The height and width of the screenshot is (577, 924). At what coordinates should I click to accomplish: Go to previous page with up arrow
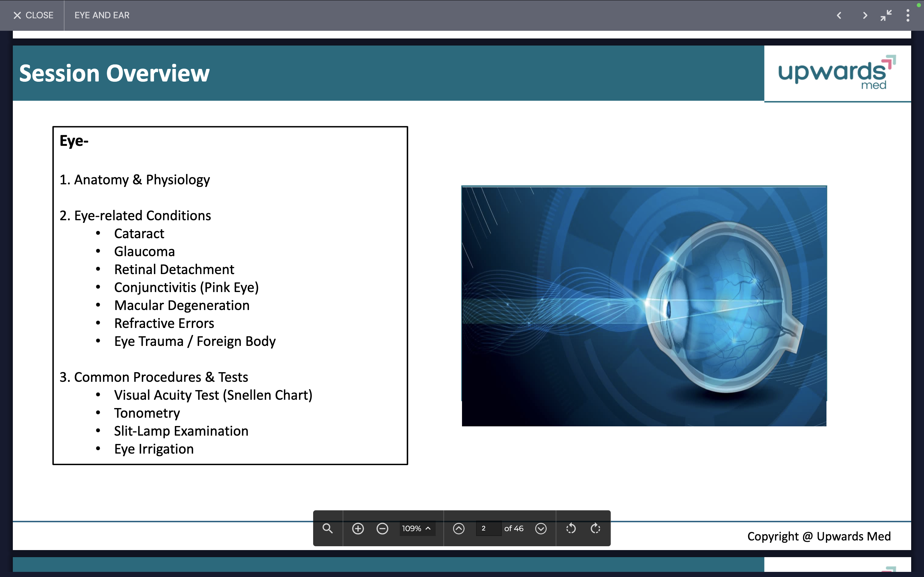coord(458,529)
